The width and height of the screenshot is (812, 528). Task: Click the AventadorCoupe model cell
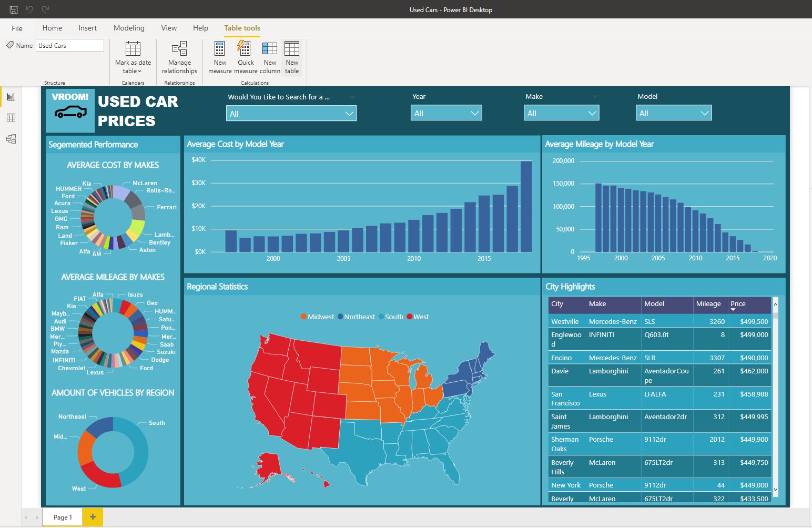(666, 375)
